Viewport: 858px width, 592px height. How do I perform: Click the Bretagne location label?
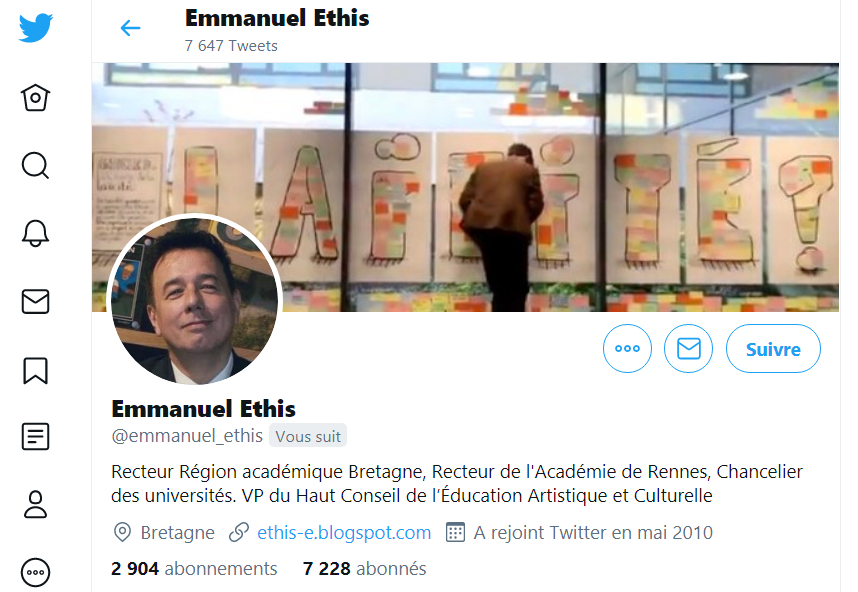click(177, 532)
